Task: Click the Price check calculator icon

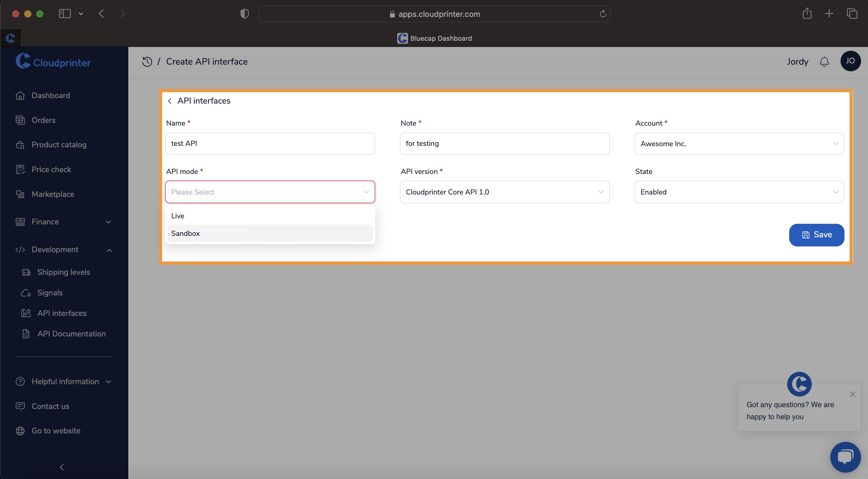Action: (20, 169)
